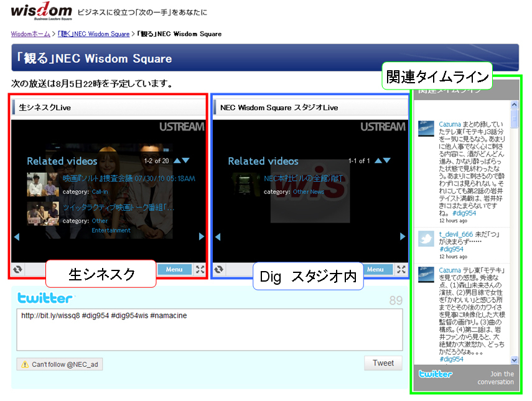
Task: Click the timeline scrollbar thumb
Action: coord(515,118)
